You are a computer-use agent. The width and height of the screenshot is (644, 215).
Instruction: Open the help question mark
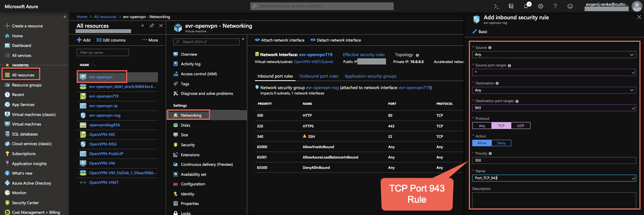pyautogui.click(x=555, y=6)
